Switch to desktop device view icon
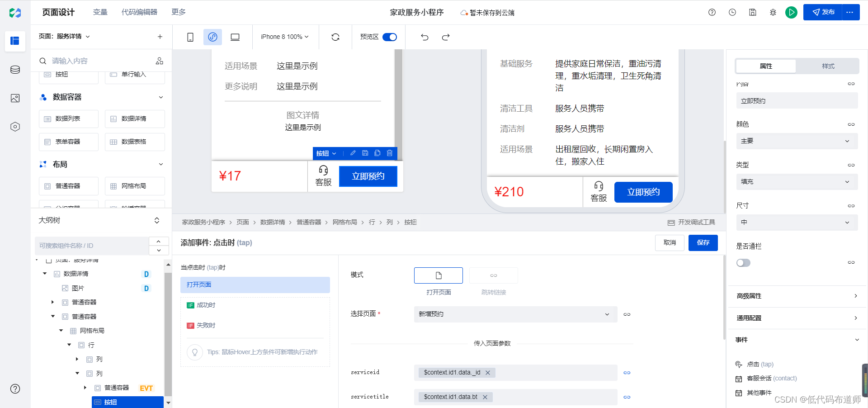The width and height of the screenshot is (868, 408). click(x=235, y=37)
